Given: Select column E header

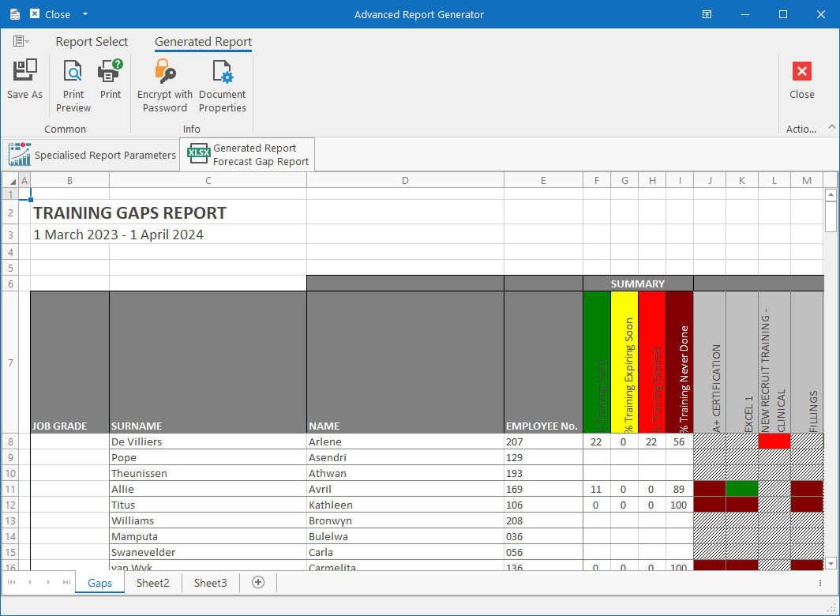Looking at the screenshot, I should (x=543, y=181).
